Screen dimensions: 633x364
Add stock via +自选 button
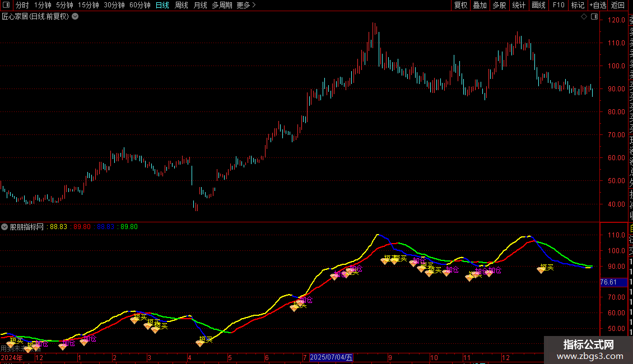(x=597, y=5)
